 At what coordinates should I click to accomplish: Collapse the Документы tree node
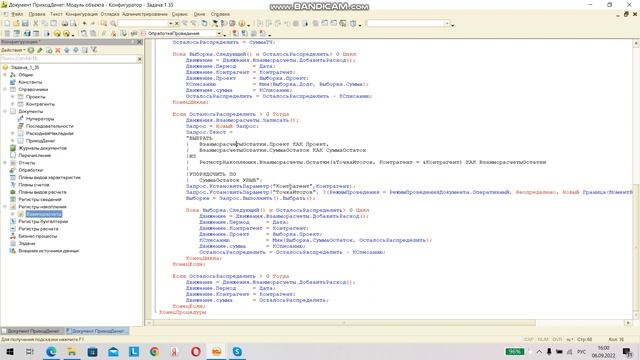(x=5, y=111)
